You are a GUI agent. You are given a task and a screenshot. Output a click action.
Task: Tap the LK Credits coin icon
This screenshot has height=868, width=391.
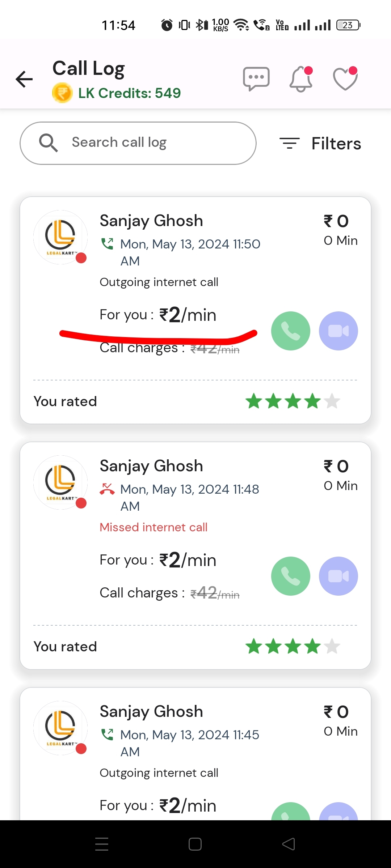(62, 93)
